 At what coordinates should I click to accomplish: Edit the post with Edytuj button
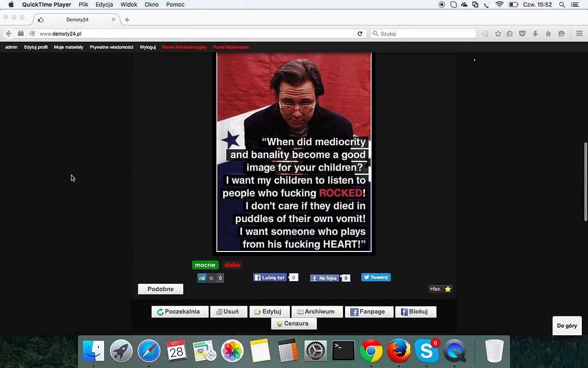(269, 312)
